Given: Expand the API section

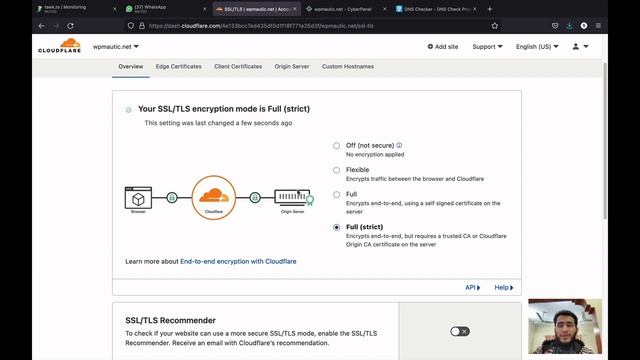Looking at the screenshot, I should click(473, 287).
